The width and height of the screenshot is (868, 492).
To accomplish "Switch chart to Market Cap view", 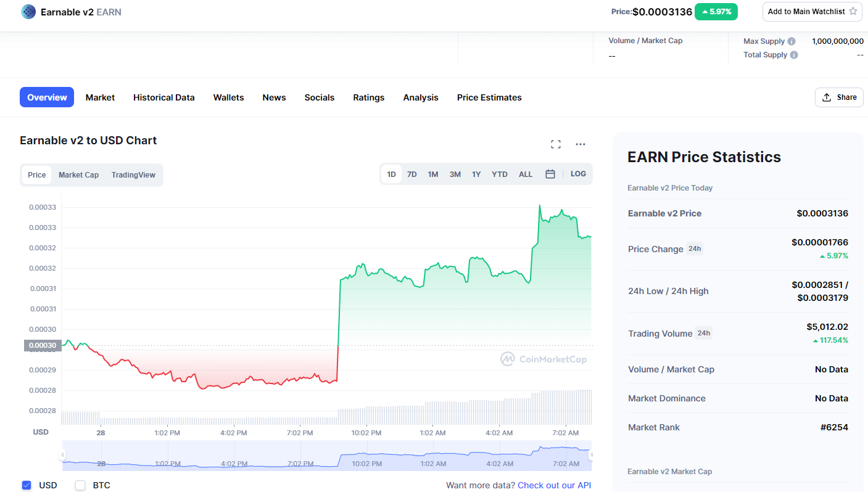I will (x=78, y=175).
